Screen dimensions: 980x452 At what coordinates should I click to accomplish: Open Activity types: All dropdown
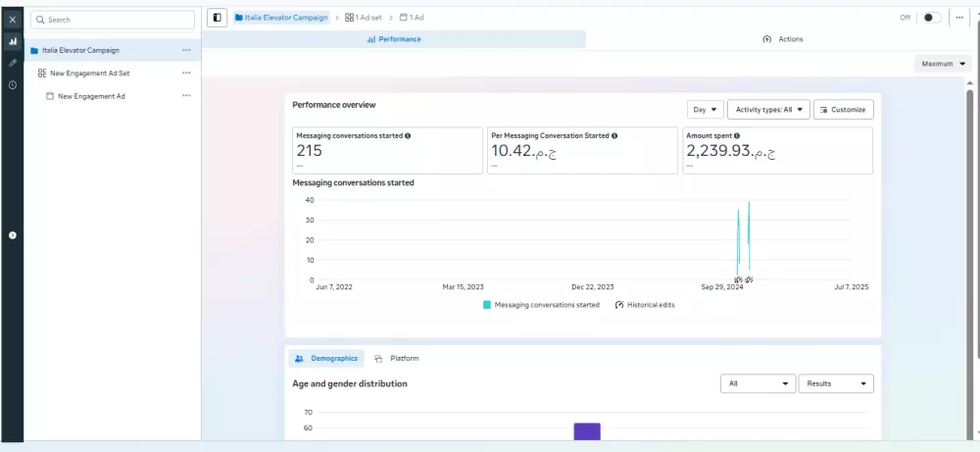[x=768, y=110]
